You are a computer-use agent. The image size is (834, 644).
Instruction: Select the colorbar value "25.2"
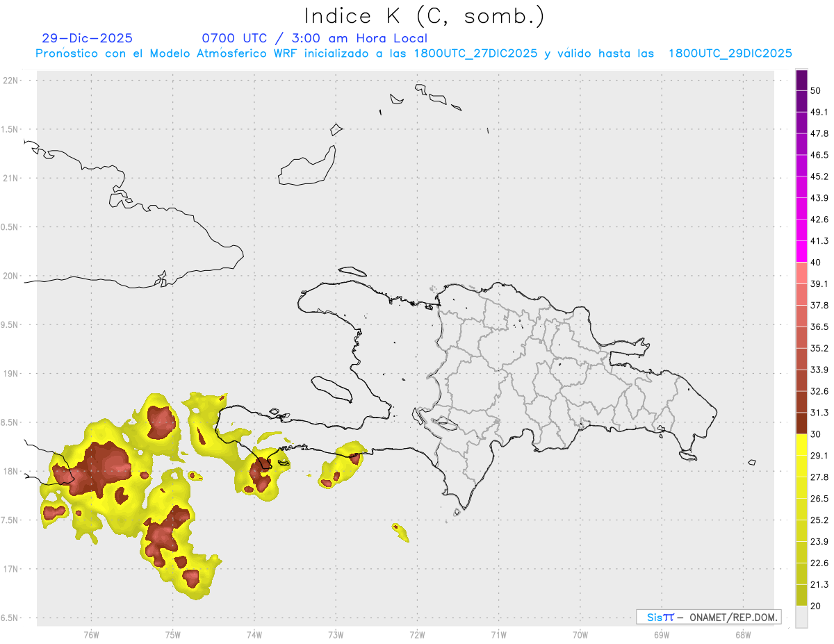pyautogui.click(x=819, y=521)
